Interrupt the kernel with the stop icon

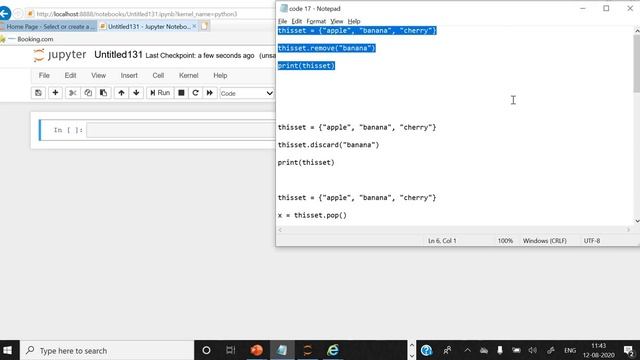click(181, 93)
